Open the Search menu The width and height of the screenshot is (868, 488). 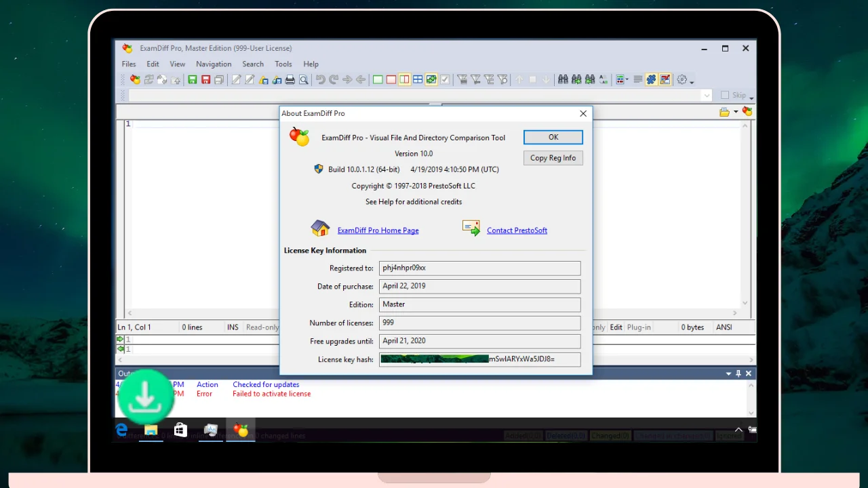[x=253, y=64]
